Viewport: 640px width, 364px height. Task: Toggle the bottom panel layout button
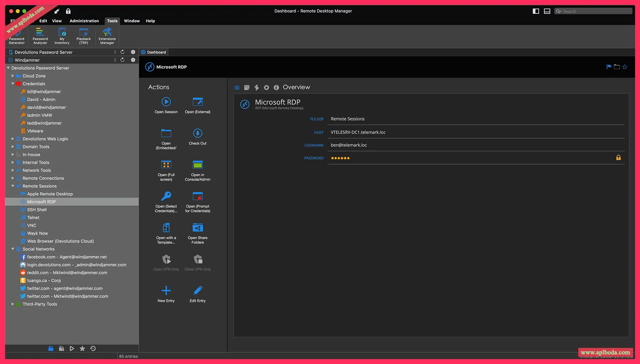coord(547,11)
